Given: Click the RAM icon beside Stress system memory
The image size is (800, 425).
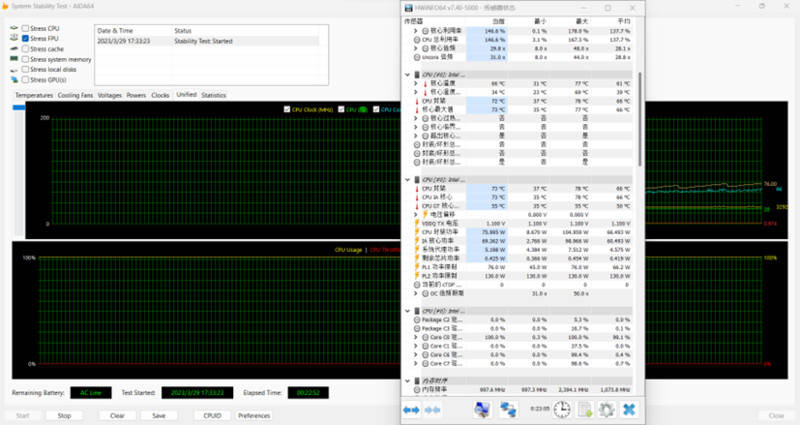Looking at the screenshot, I should (14, 59).
